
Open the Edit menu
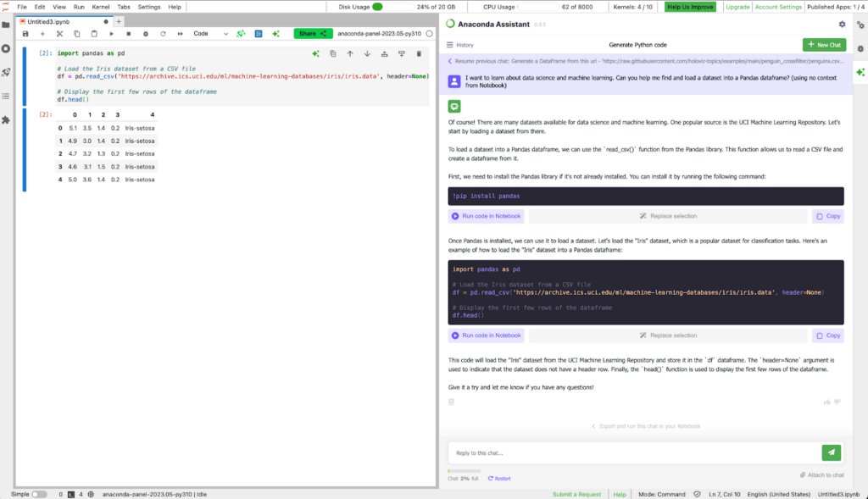[40, 7]
